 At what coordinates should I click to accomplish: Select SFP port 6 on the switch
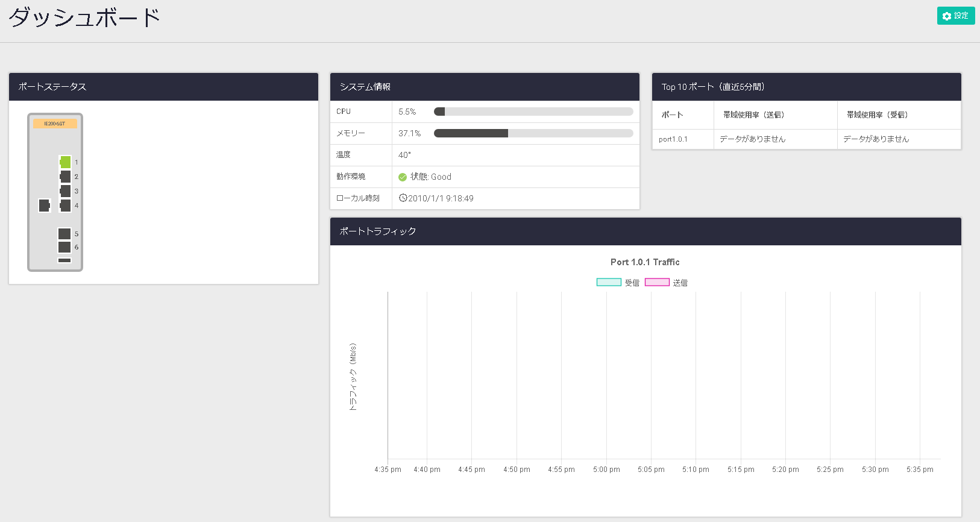coord(64,247)
